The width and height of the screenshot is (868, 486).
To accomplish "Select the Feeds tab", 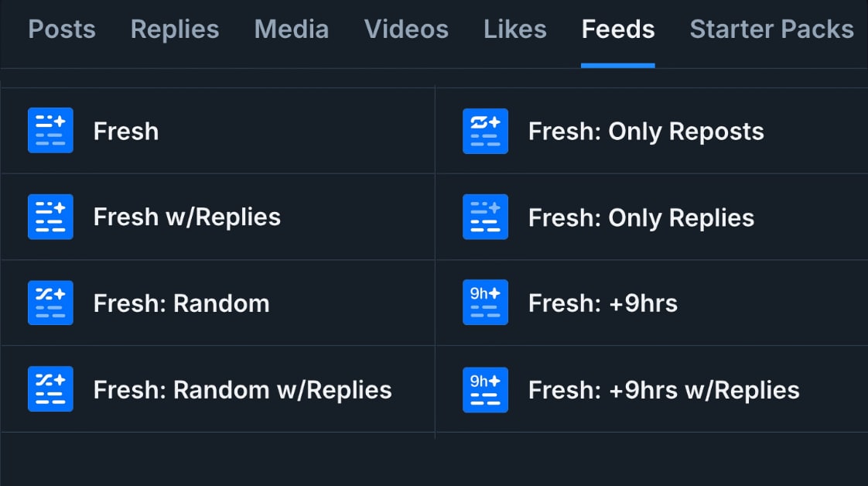I will (618, 29).
